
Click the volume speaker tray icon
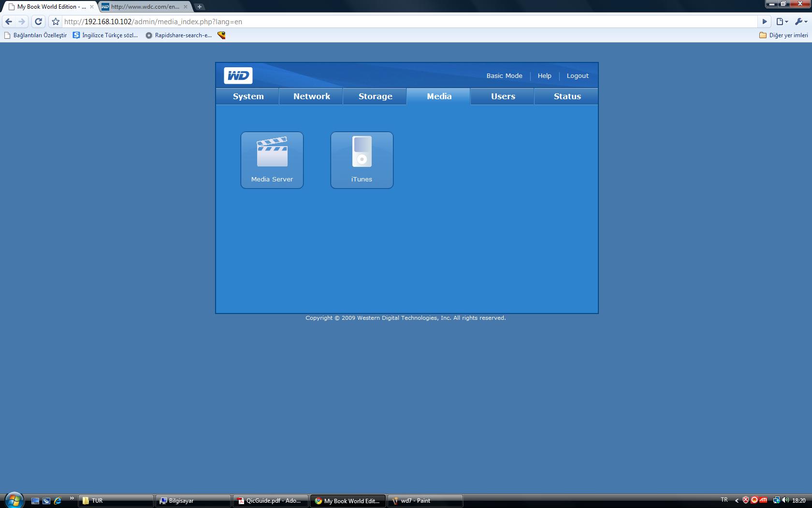[785, 500]
